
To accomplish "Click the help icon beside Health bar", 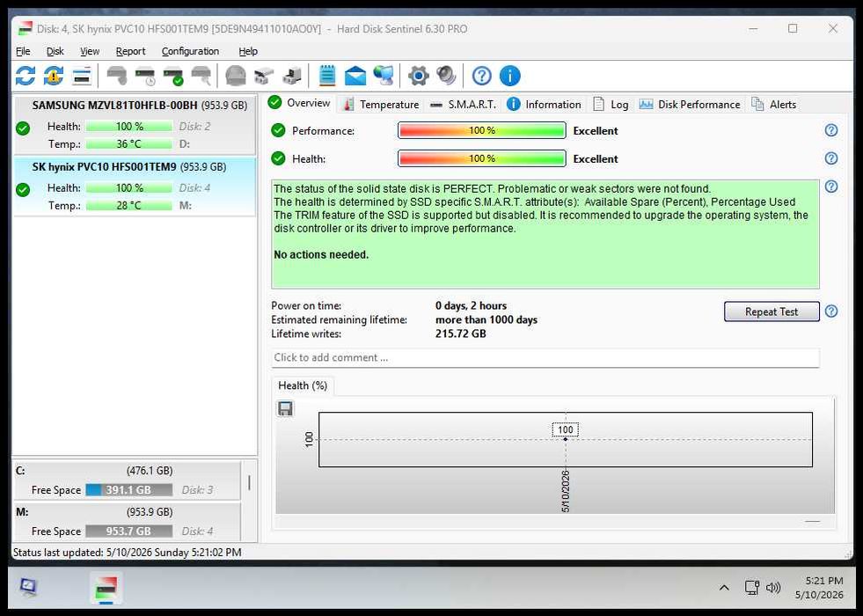I will pyautogui.click(x=831, y=158).
